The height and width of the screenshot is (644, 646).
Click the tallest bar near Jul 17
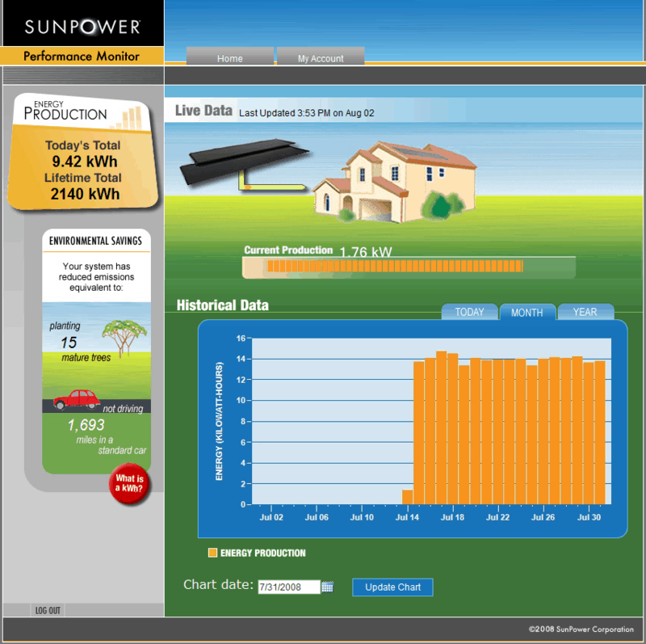click(x=441, y=427)
